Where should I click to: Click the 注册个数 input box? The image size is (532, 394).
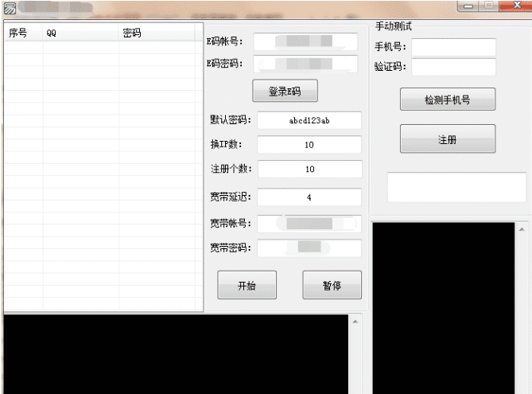(x=309, y=170)
